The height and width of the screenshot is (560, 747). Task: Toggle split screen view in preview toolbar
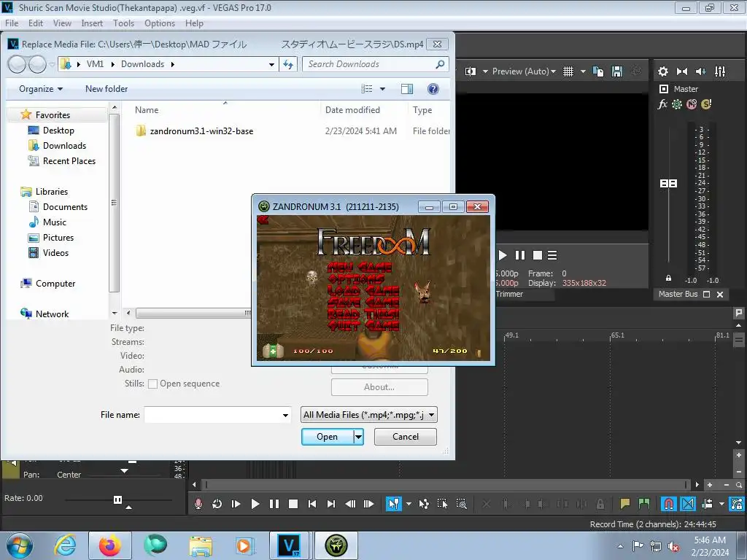coord(471,71)
